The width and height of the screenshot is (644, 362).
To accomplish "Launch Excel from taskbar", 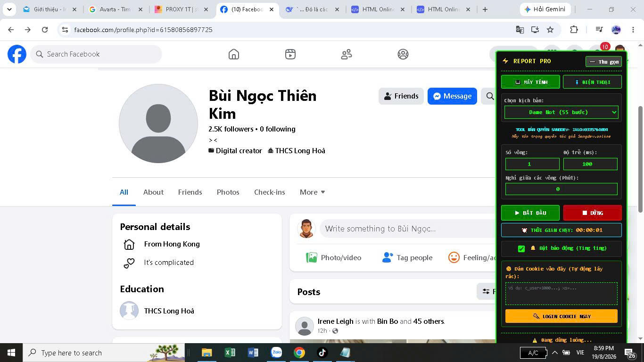I will pos(230,353).
